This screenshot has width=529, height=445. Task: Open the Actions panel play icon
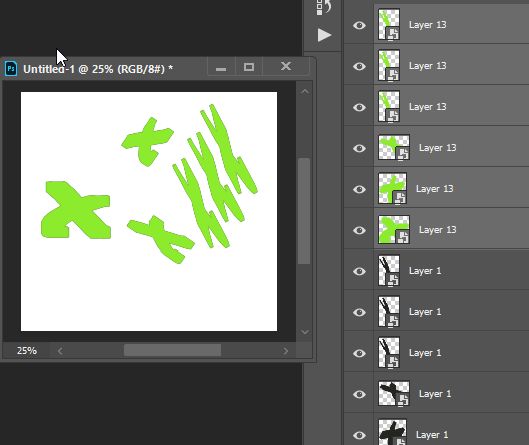click(x=324, y=35)
